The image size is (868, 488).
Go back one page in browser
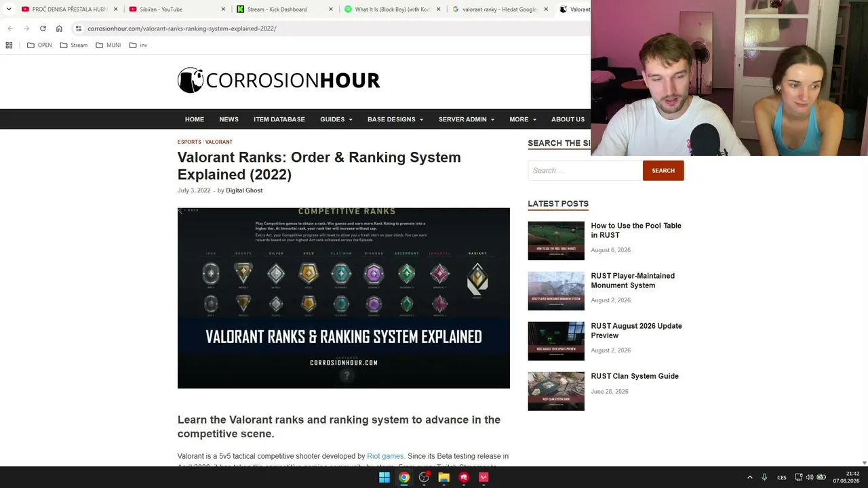click(x=10, y=28)
